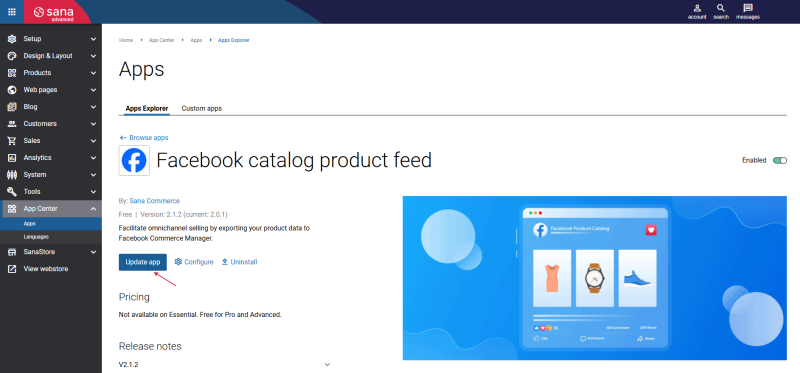Collapse the App Center section

93,209
